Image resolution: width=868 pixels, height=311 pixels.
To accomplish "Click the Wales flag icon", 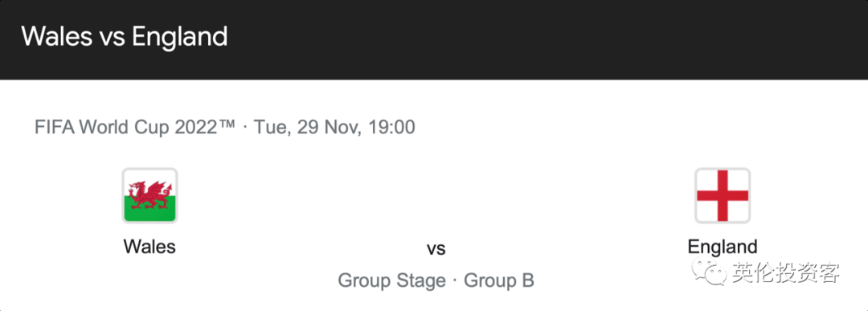I will coord(149,195).
